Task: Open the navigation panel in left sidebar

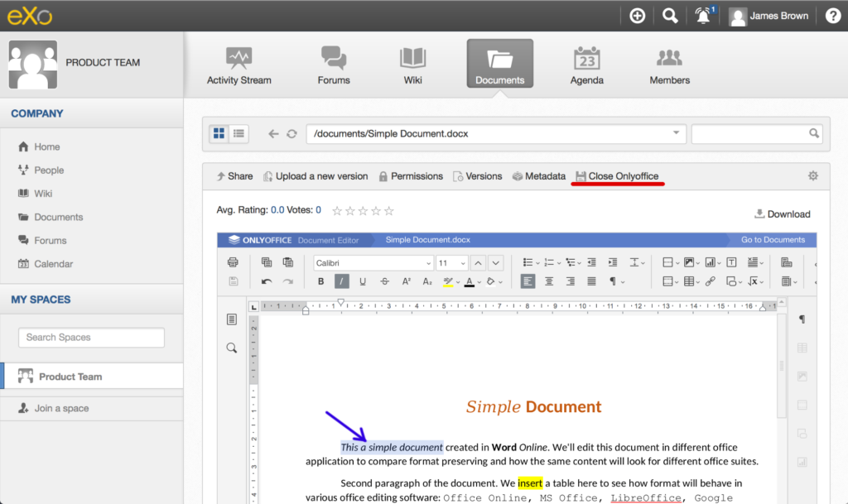Action: point(232,319)
